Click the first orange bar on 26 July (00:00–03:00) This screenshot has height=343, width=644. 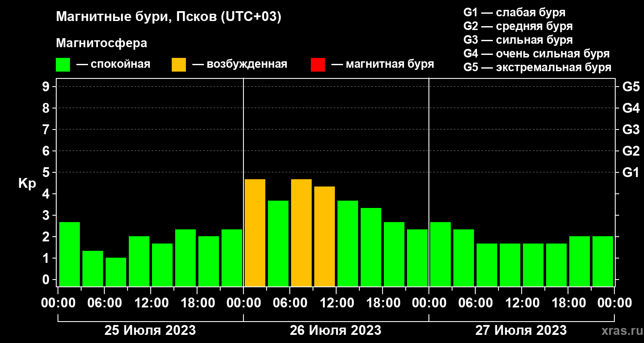[x=255, y=233]
